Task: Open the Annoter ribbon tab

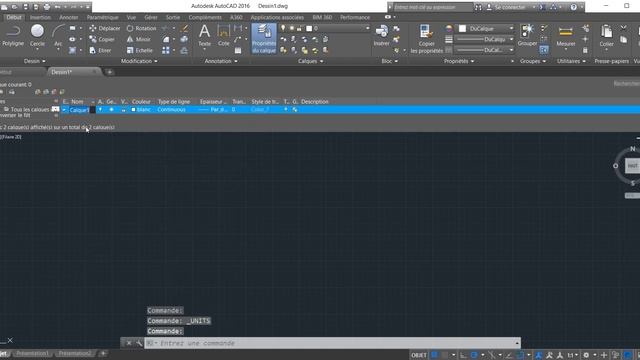Action: [69, 17]
